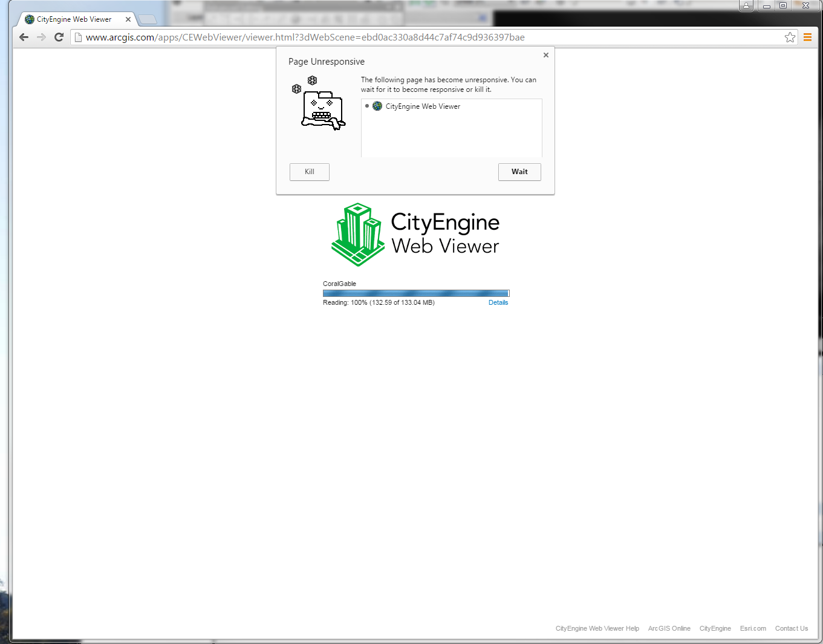Open the Chrome menu hamburger icon
The width and height of the screenshot is (823, 644).
coord(807,37)
